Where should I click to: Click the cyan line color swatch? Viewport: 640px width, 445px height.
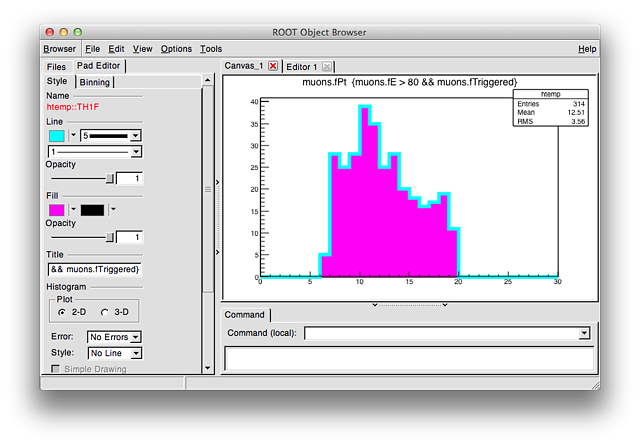(x=57, y=135)
